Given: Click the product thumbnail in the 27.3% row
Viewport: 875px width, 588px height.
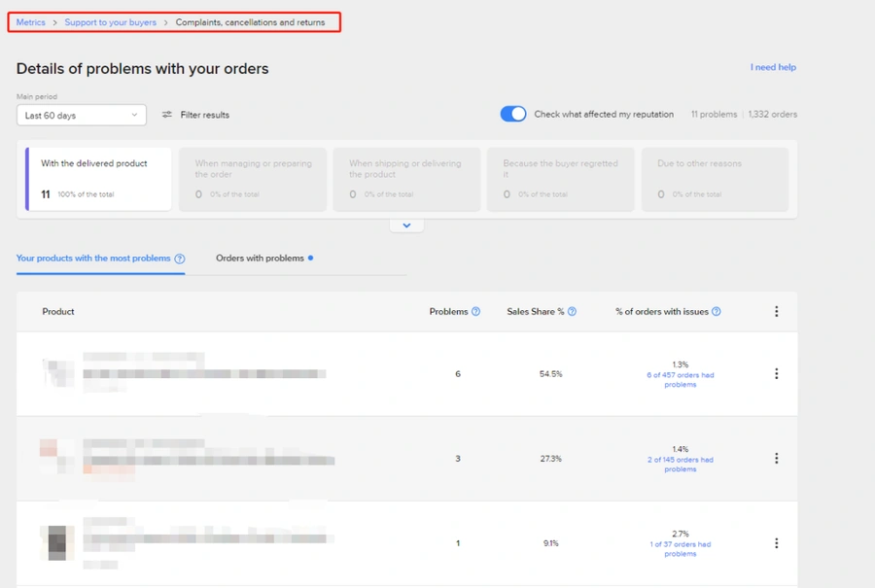Looking at the screenshot, I should click(57, 457).
